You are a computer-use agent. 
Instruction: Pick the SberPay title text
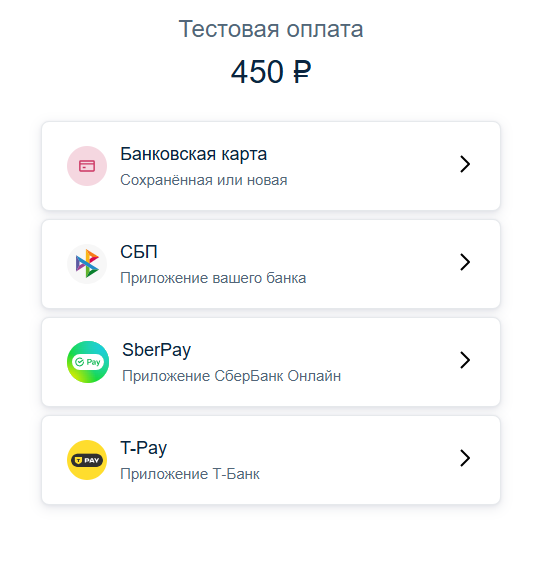click(x=156, y=350)
